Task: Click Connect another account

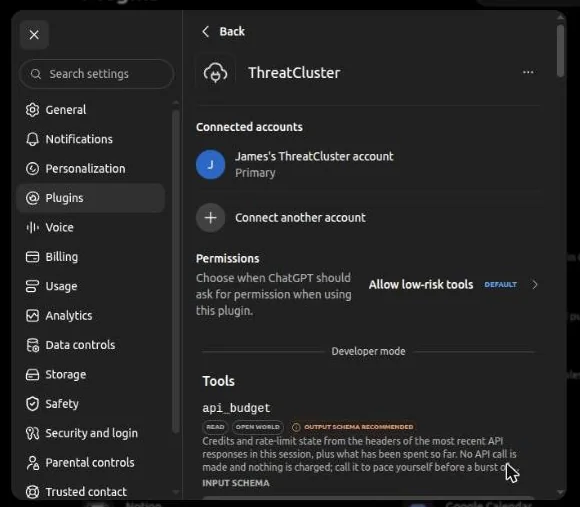Action: coord(300,218)
